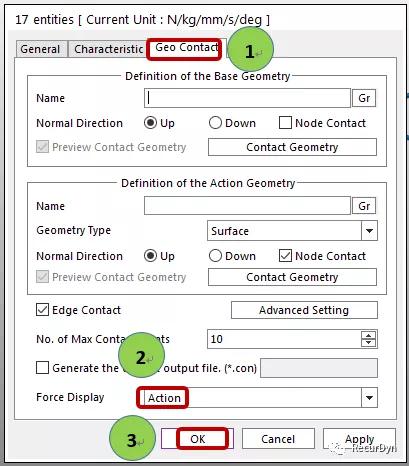Screen dimensions: 409x466
Task: Decrease No. of Max Contact Points value
Action: 368,343
